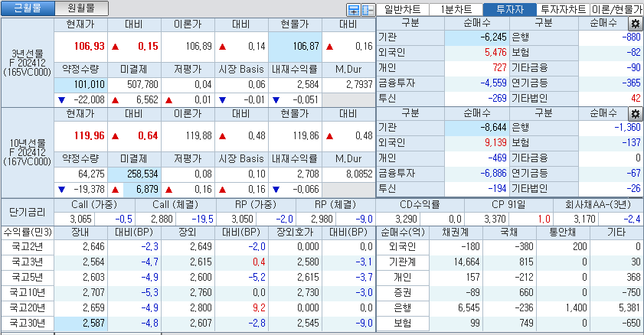Click CD수익률 value 3.290
644x335 pixels.
399,219
